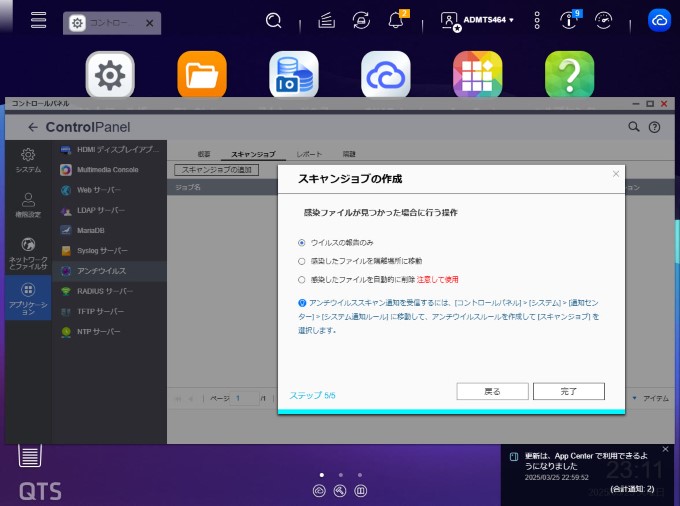Open Antivirus item in list
This screenshot has width=680, height=506.
pos(110,271)
